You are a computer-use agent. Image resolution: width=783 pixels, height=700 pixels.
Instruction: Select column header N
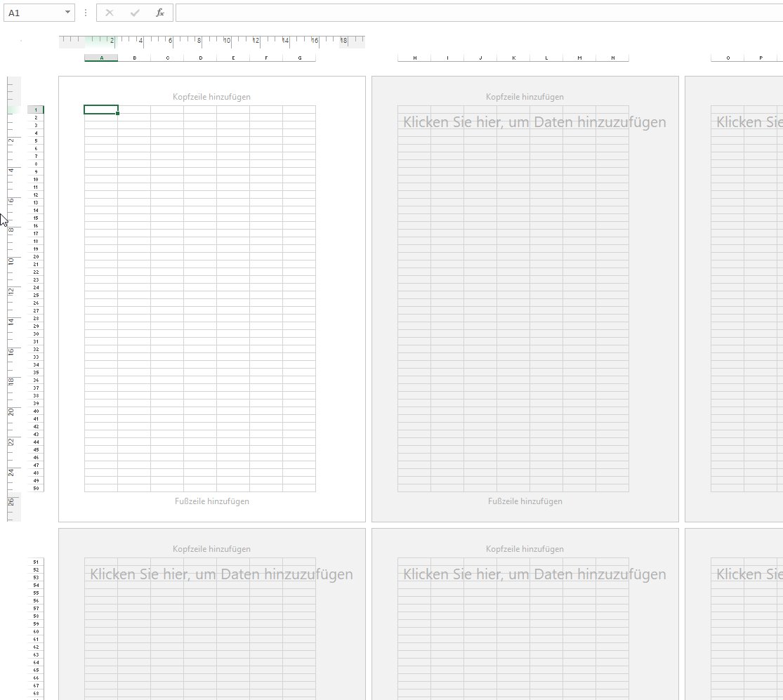tap(613, 58)
